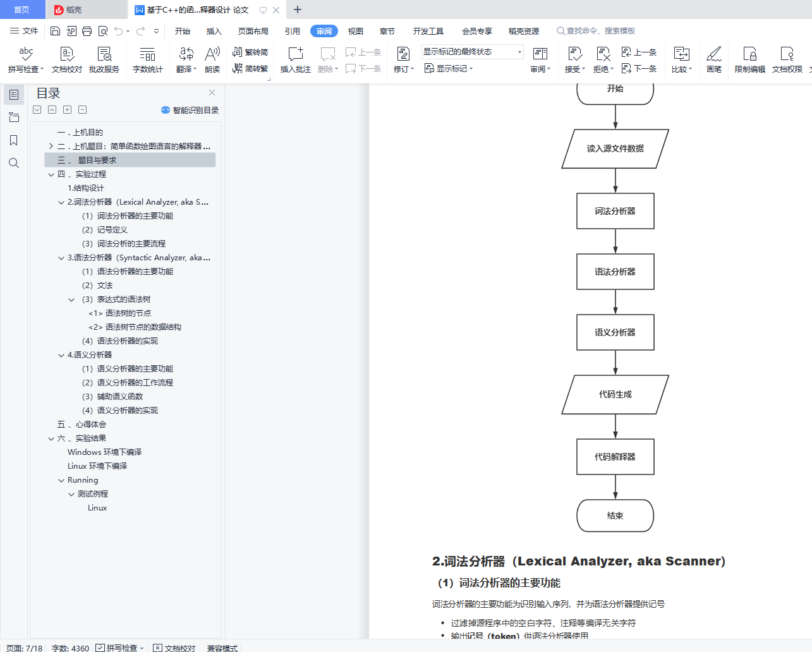Collapse (3) 表达式的语法树 outline node
Screen dimensions: 812x652
pyautogui.click(x=71, y=299)
